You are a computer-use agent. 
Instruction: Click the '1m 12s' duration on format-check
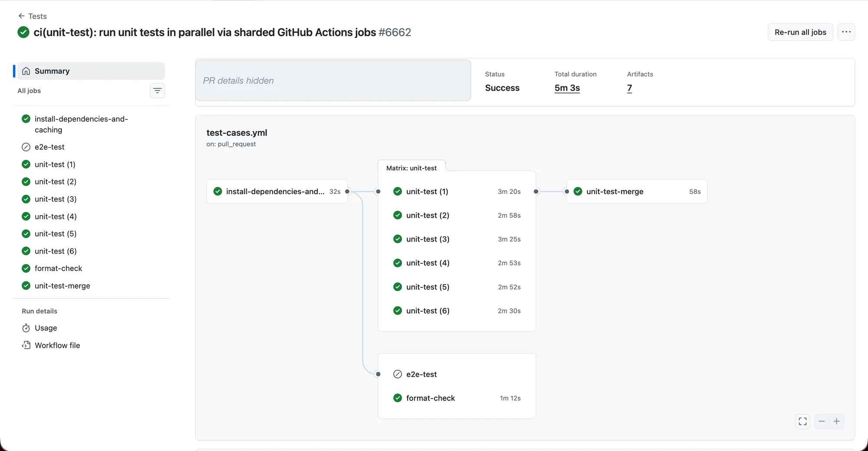click(510, 398)
